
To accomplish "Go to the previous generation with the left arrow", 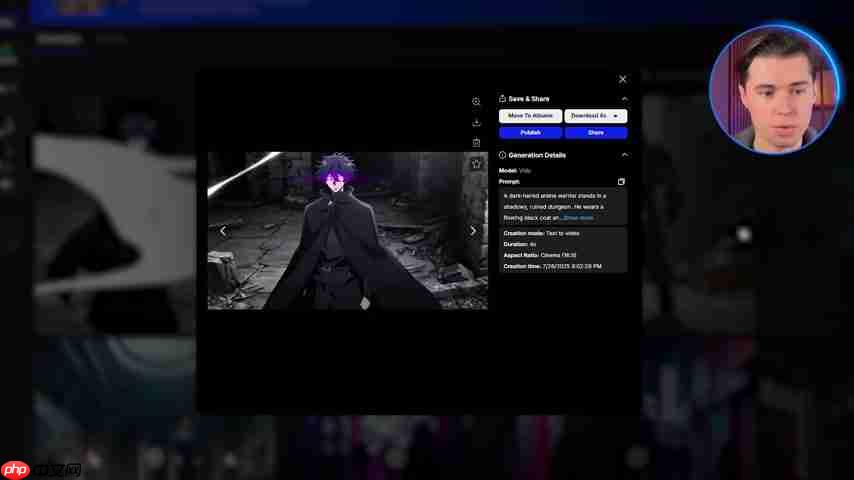I will [x=223, y=231].
